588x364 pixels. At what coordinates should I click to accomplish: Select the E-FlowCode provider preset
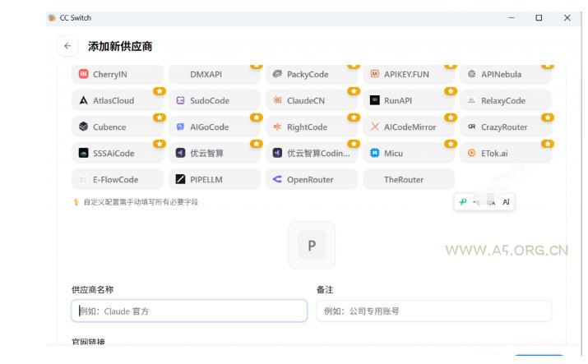pyautogui.click(x=118, y=179)
